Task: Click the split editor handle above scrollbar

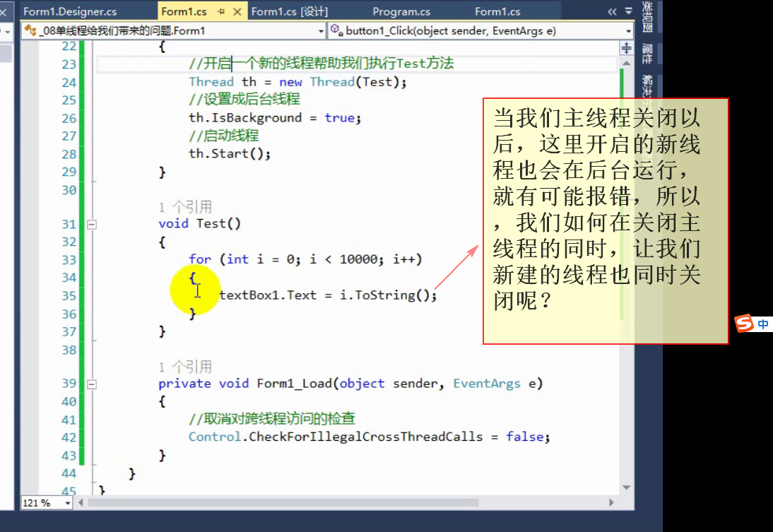Action: [626, 48]
